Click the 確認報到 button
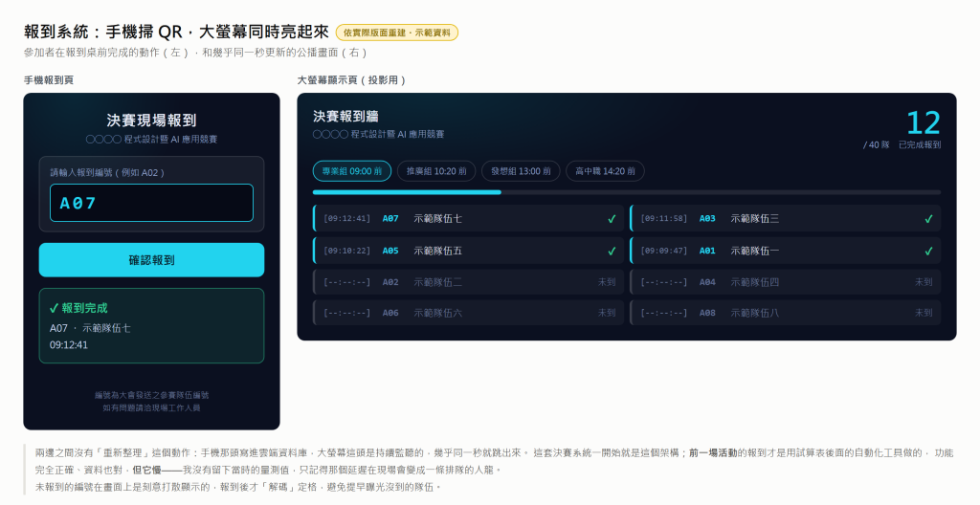 click(x=151, y=260)
